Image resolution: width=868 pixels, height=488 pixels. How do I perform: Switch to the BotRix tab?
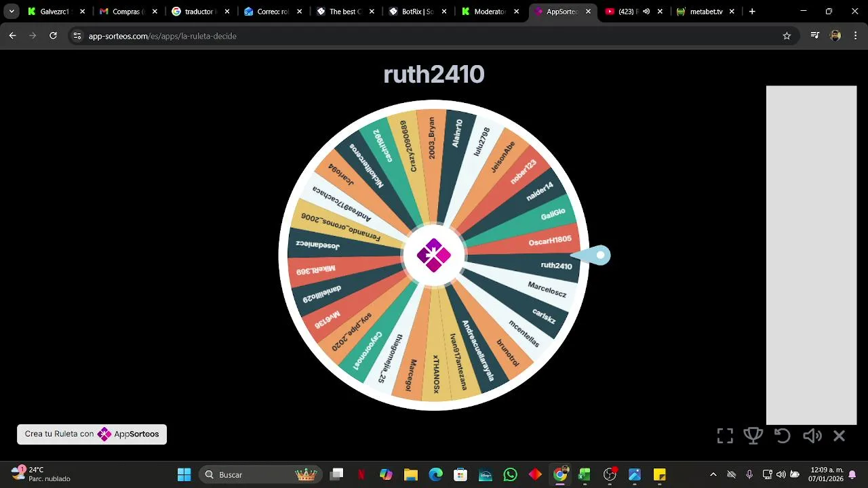[x=418, y=12]
